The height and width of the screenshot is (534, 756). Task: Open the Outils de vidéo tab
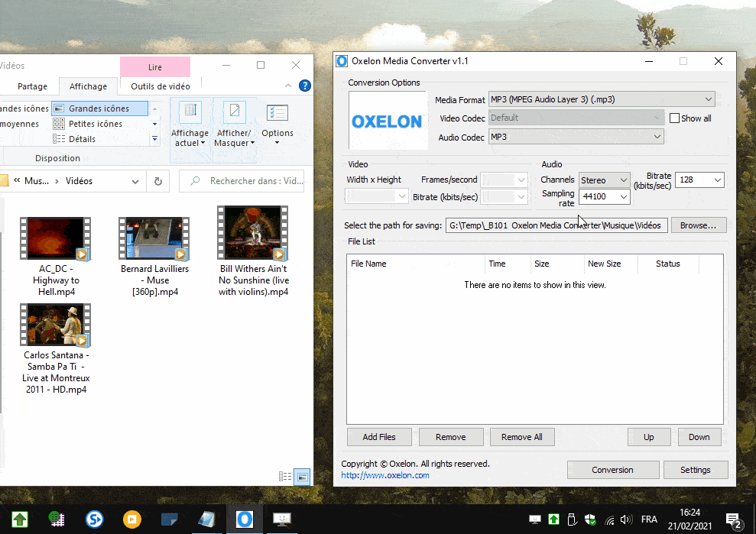point(161,86)
